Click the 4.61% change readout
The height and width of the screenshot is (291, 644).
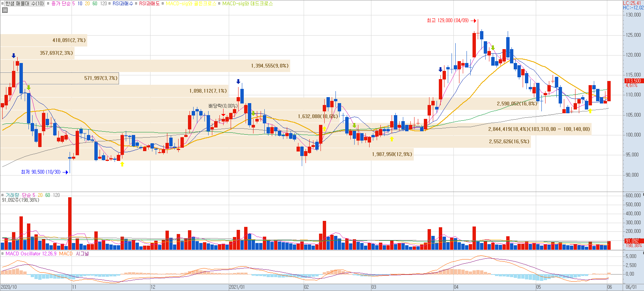(632, 85)
